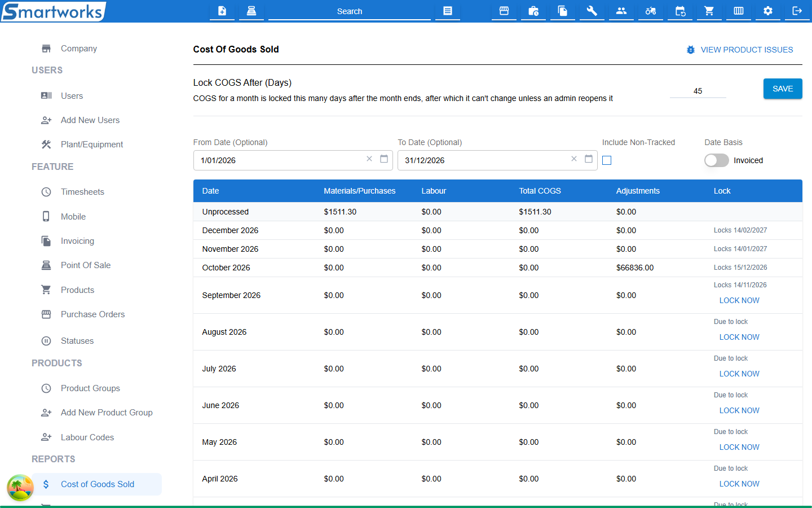Click the Adjustments column header
Viewport: 812px width, 508px height.
pyautogui.click(x=638, y=191)
